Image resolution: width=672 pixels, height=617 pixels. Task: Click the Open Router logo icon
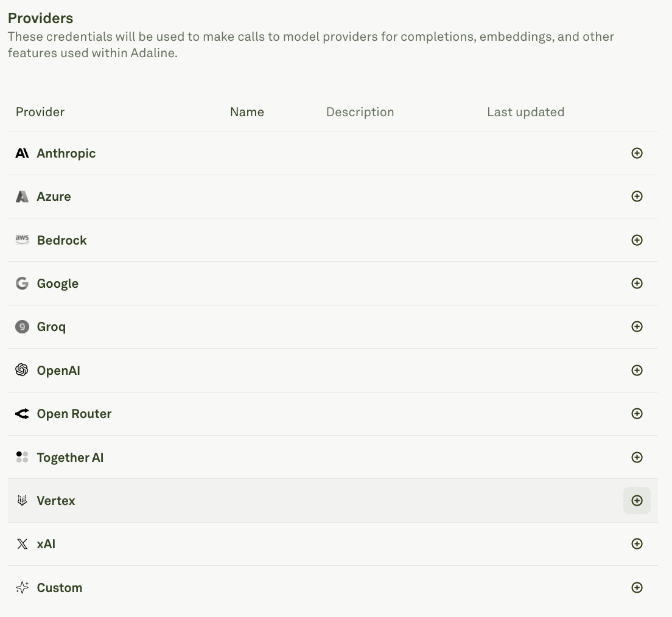[22, 413]
